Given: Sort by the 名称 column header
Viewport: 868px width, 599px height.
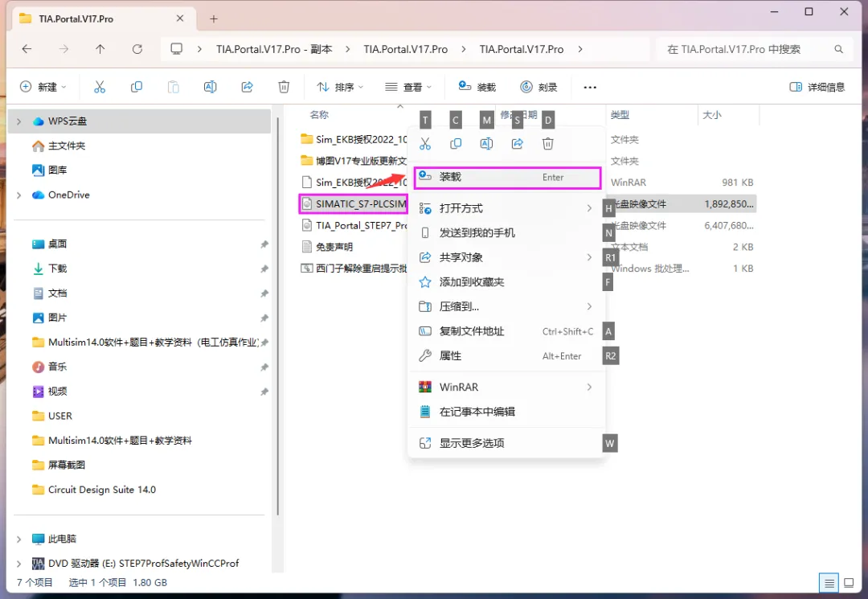Looking at the screenshot, I should point(319,115).
